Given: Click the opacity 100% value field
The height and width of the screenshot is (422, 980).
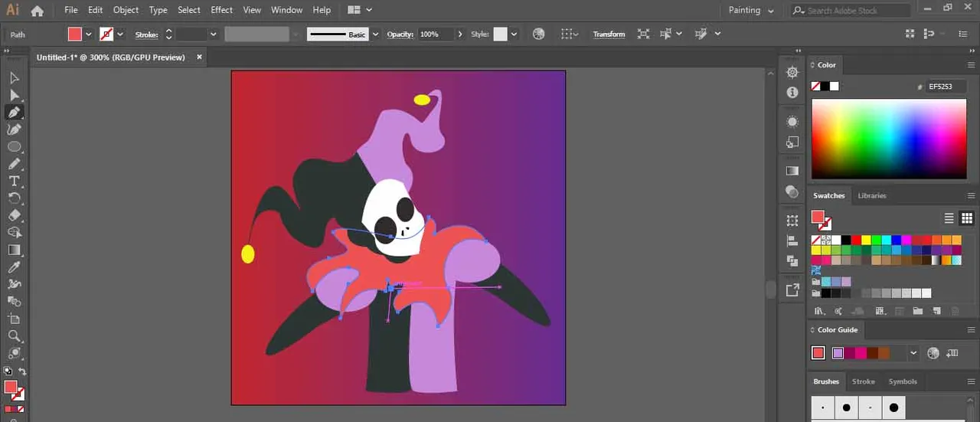Looking at the screenshot, I should pos(436,34).
